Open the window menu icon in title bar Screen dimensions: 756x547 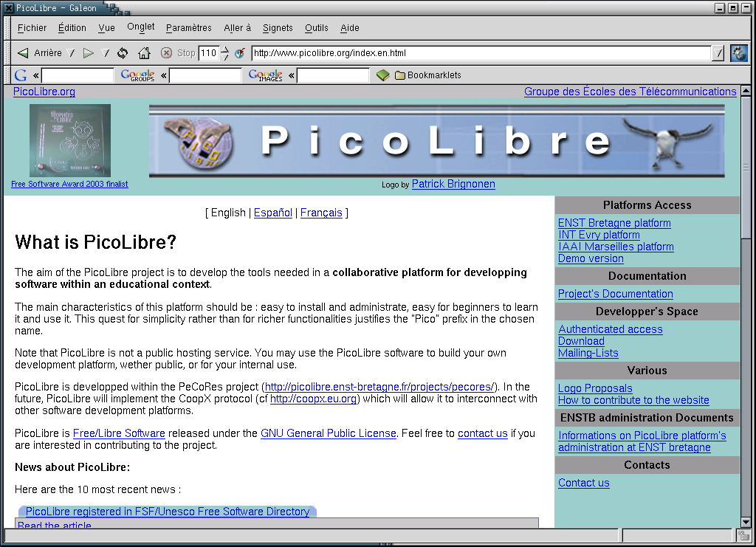pos(8,7)
